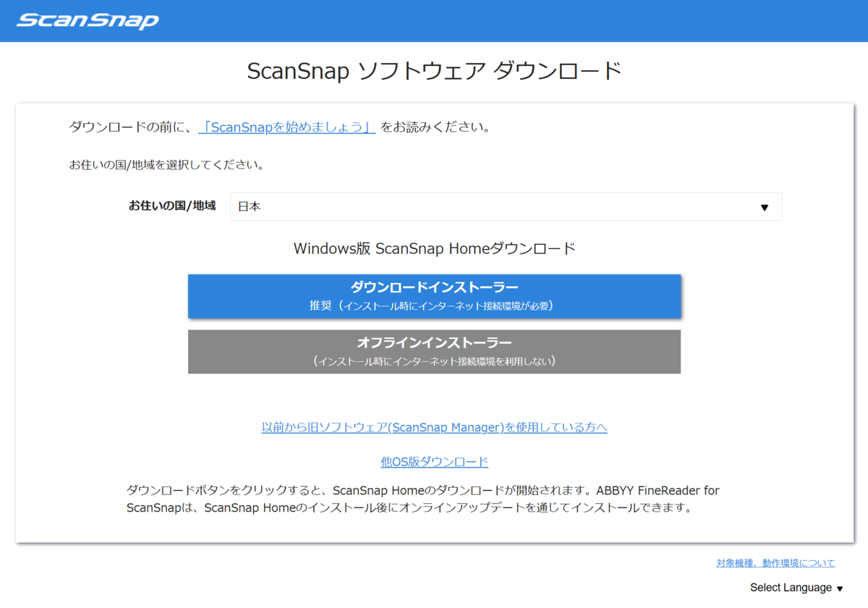Open the 対象機種、動作環境について link
The image size is (868, 608).
click(x=775, y=563)
